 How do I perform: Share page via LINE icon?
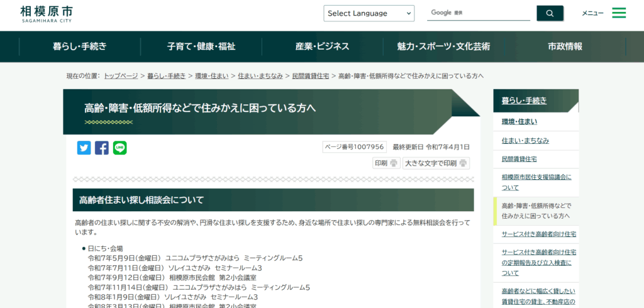pos(120,148)
